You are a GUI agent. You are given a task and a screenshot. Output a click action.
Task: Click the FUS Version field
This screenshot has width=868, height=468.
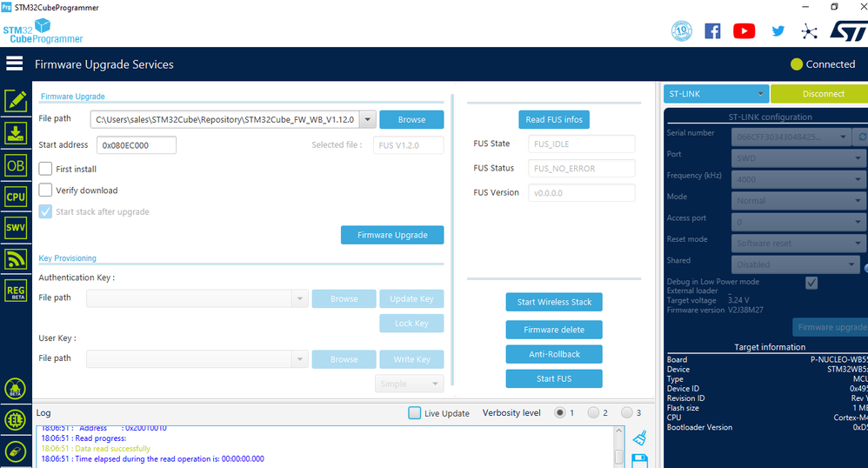click(x=581, y=193)
